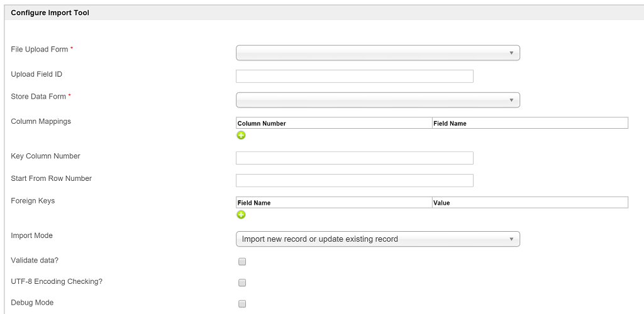Click the Column Number table header
Screen dimensions: 644x314
pyautogui.click(x=262, y=124)
